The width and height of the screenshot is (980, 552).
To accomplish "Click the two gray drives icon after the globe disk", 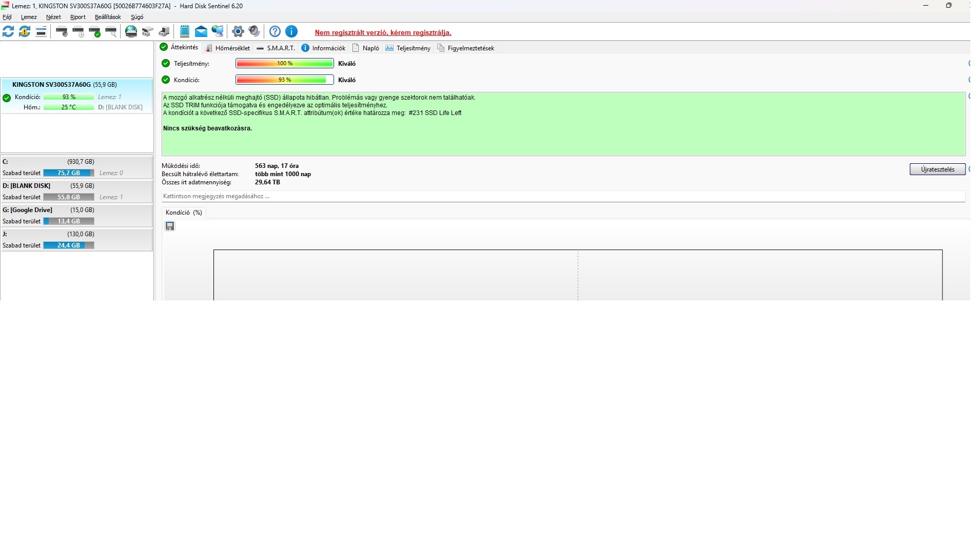I will click(148, 32).
